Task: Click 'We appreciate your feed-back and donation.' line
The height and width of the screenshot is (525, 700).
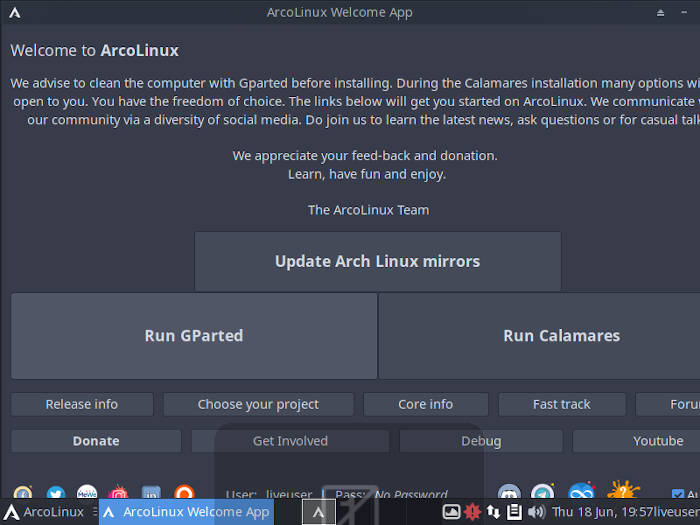Action: 365,156
